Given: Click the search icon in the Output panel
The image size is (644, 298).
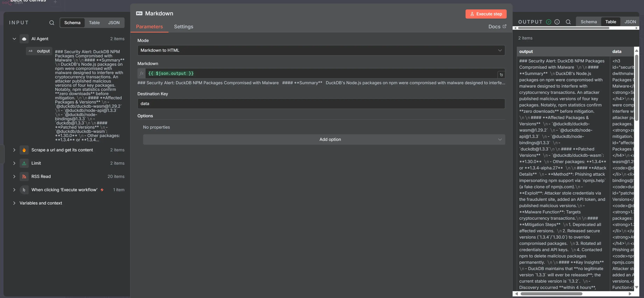Looking at the screenshot, I should (568, 22).
